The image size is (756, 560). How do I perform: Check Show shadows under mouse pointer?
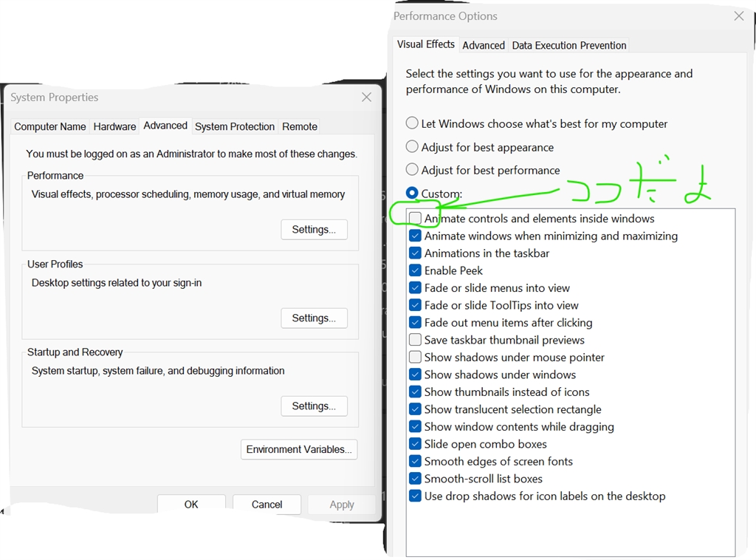pos(415,358)
